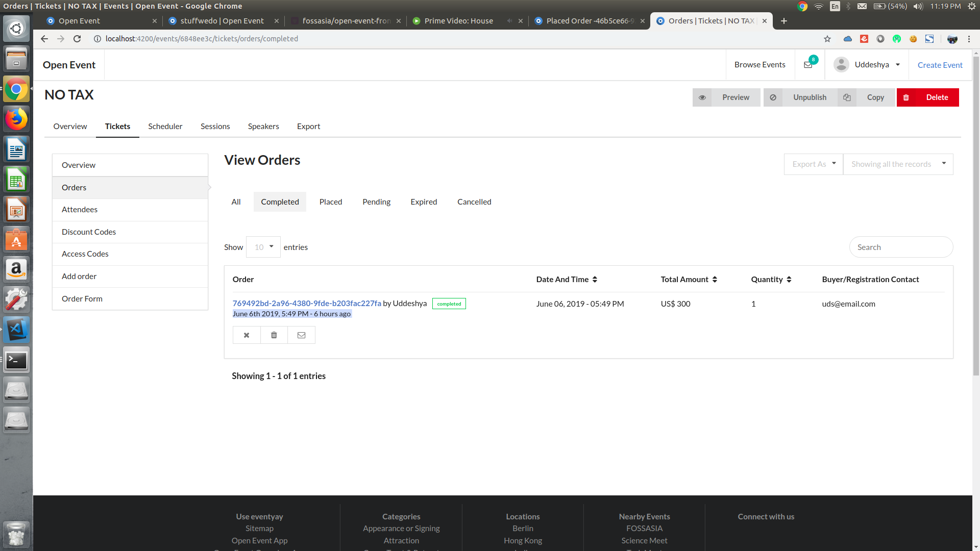Click the volume indicator in top bar
Screen dimensions: 980x551
(918, 6)
